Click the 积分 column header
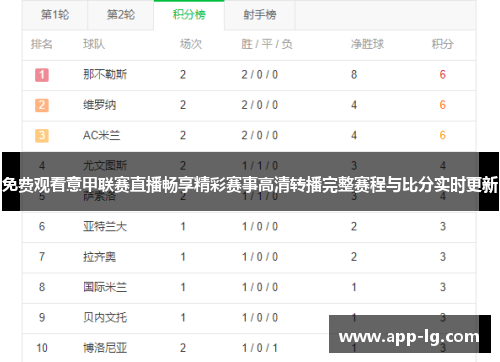 point(443,44)
